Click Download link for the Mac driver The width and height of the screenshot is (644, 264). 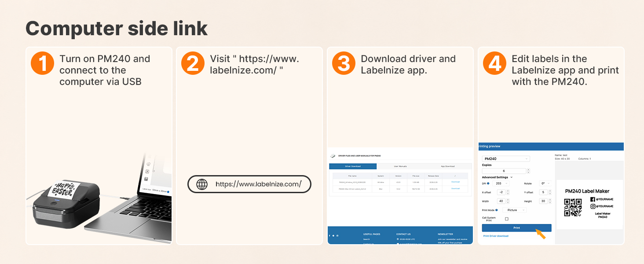point(455,188)
